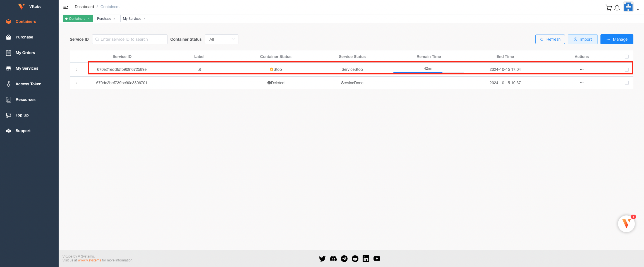The height and width of the screenshot is (267, 644).
Task: Expand row 670dc2bef739be90c3806701
Action: [x=77, y=83]
